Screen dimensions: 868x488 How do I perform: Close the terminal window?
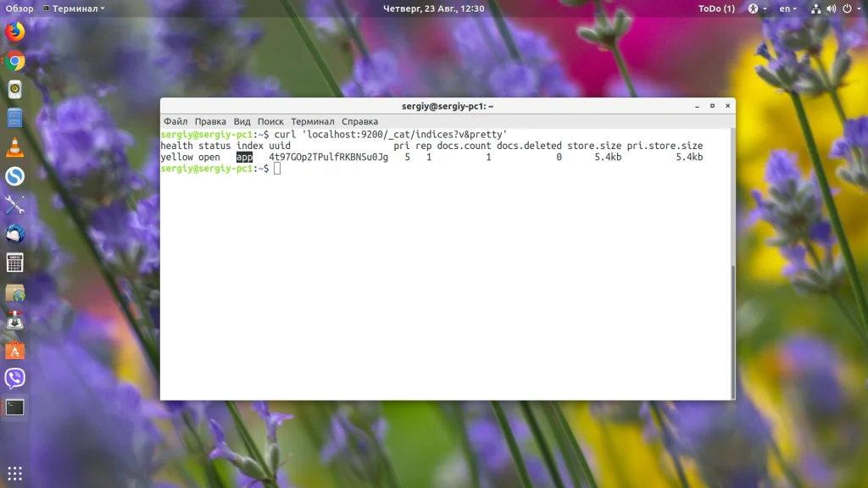[x=728, y=106]
